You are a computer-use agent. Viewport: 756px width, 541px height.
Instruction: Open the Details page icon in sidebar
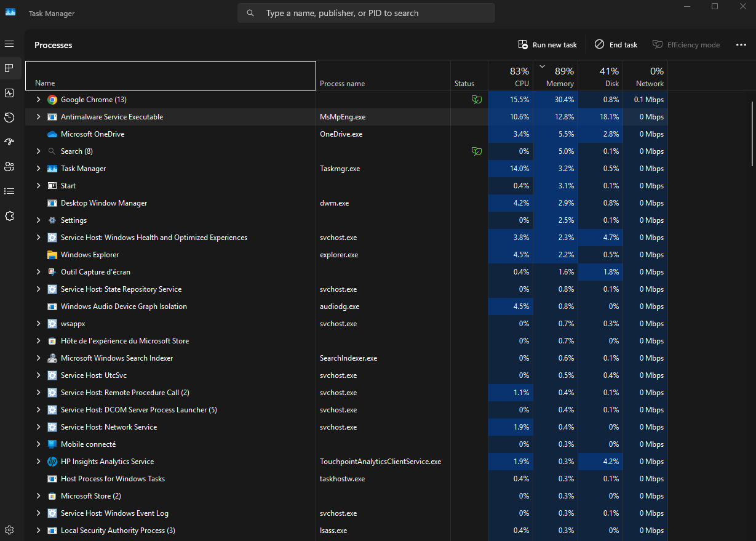coord(9,191)
